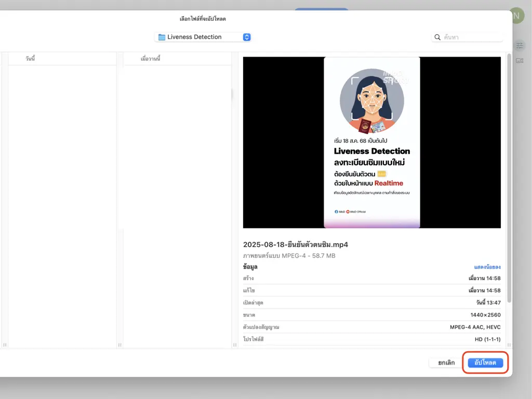Open the Liveness Detection folder popup
532x399 pixels.
tap(203, 37)
